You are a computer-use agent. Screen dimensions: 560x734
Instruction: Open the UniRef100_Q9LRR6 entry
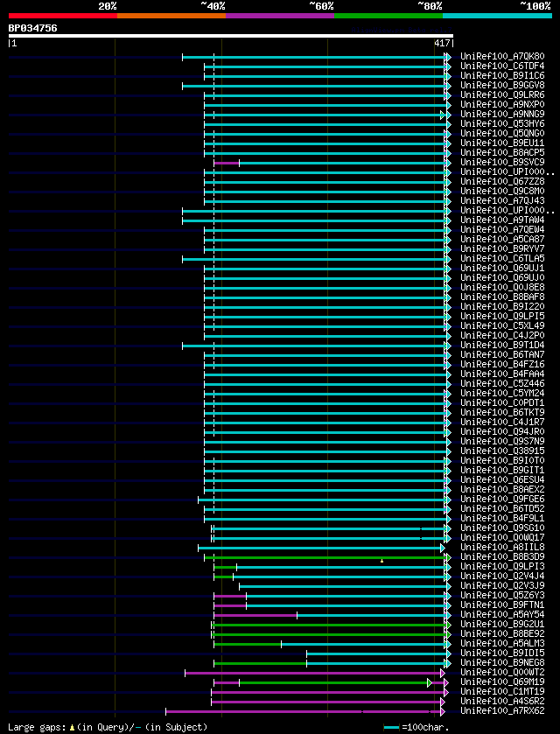[x=502, y=95]
